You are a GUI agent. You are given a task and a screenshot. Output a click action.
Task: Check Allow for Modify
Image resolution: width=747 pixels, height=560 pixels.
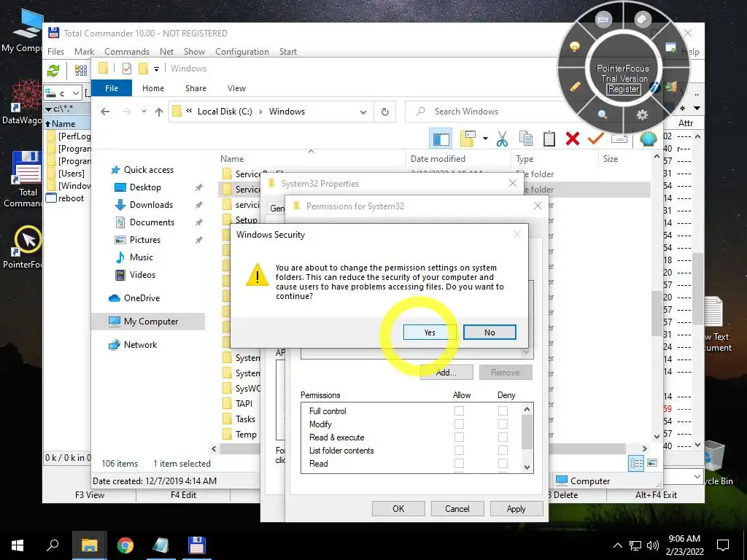point(460,424)
